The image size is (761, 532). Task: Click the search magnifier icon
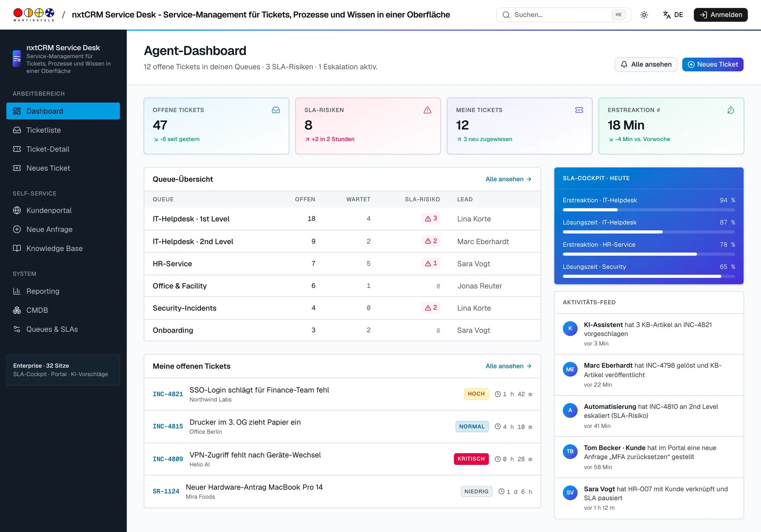[506, 15]
